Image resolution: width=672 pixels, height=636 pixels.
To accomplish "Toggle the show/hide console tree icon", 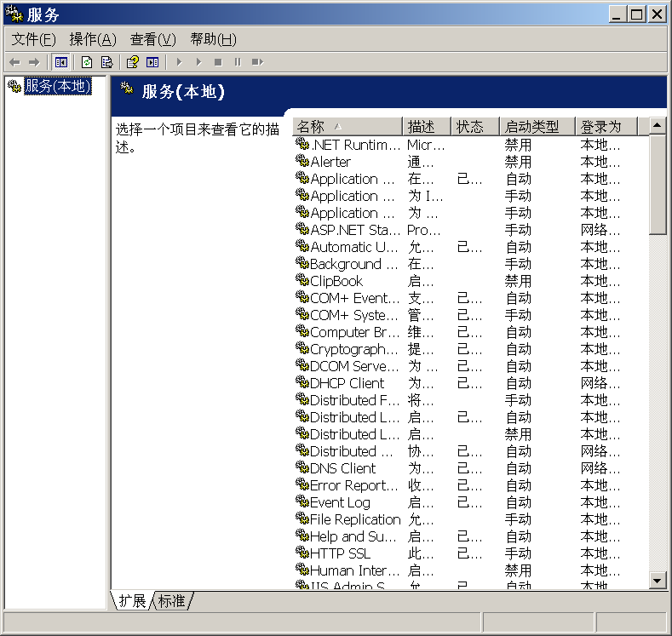I will (x=60, y=62).
